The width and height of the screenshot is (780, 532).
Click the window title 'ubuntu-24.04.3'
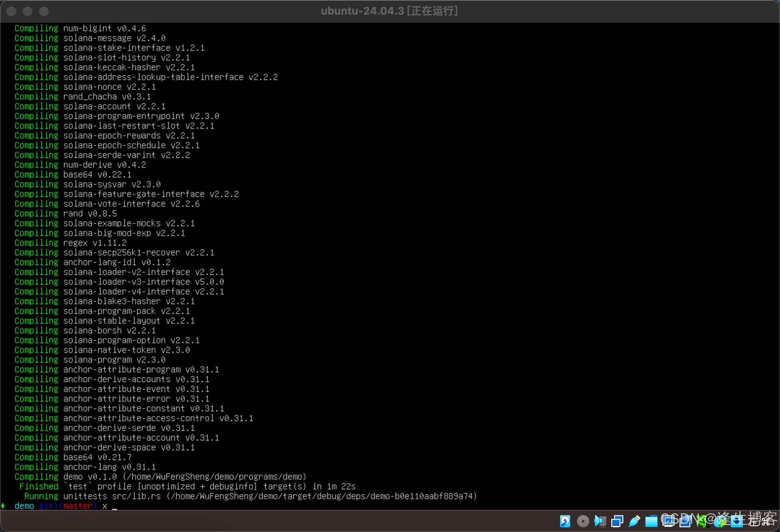tap(363, 11)
